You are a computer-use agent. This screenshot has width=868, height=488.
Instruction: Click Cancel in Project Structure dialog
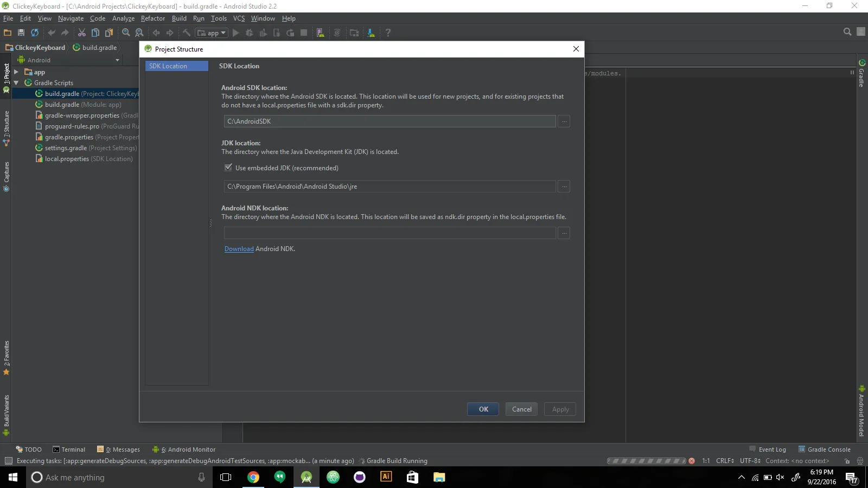point(522,409)
